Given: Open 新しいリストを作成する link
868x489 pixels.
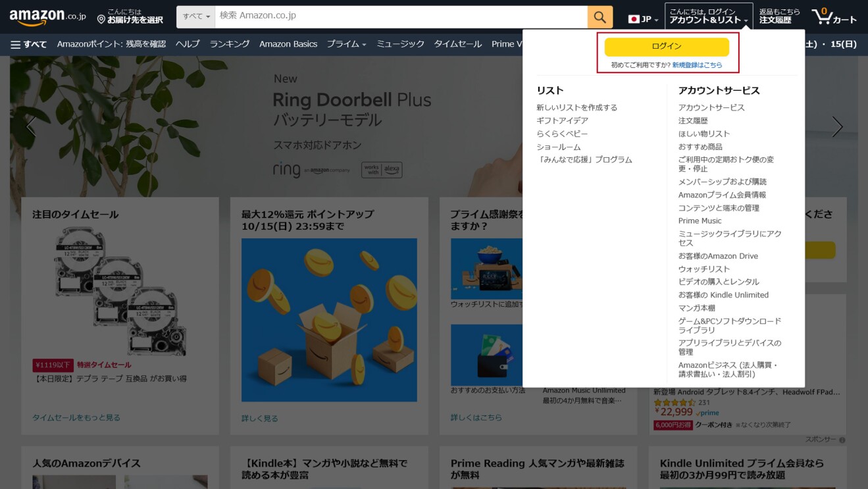Looking at the screenshot, I should pos(576,107).
